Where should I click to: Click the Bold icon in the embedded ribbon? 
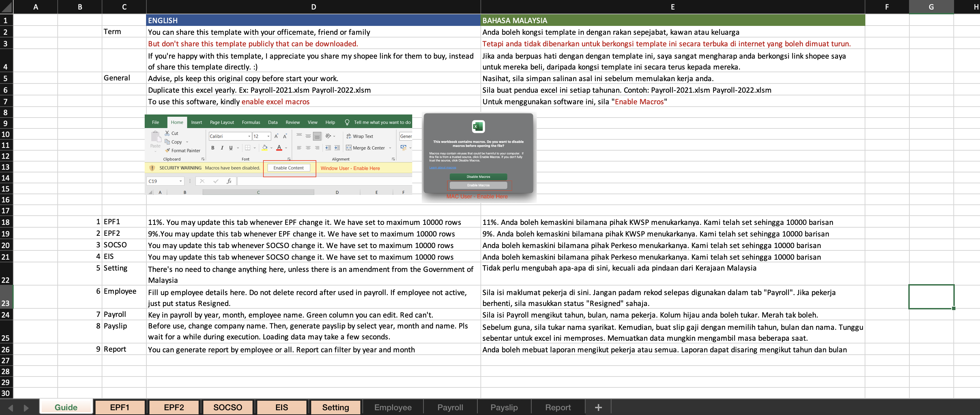[x=213, y=148]
